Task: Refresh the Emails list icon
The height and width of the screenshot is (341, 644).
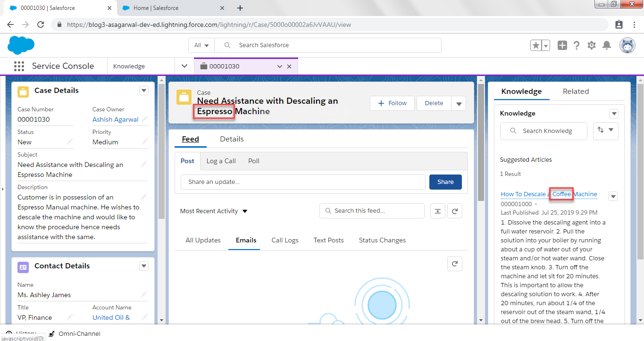Action: [x=455, y=264]
